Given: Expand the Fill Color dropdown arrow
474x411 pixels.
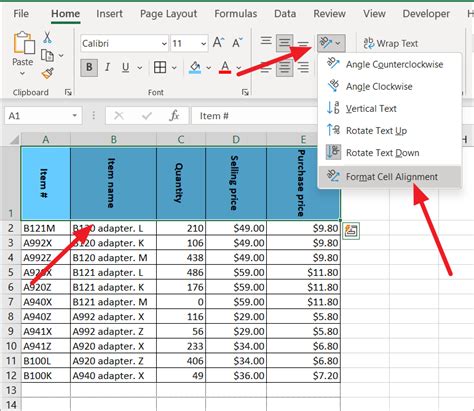Looking at the screenshot, I should [209, 68].
